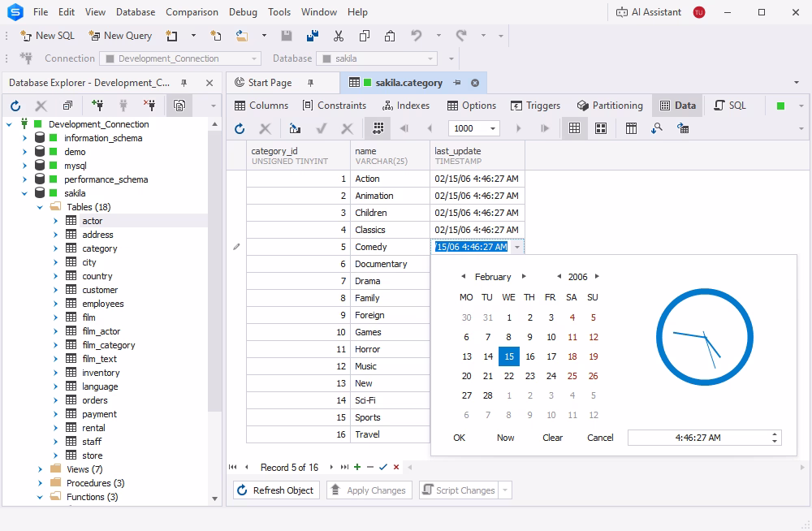Toggle the auto-fit columns grid icon
The width and height of the screenshot is (812, 531).
378,128
